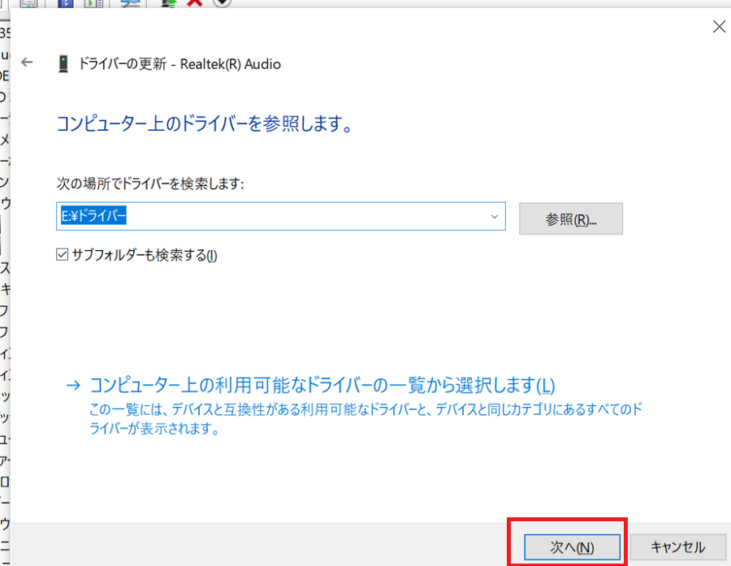Close the driver update dialog with X
This screenshot has width=731, height=566.
pyautogui.click(x=718, y=27)
